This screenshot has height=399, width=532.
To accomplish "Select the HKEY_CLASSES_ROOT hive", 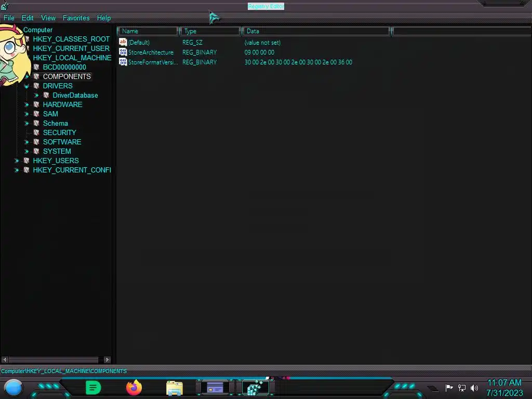I will [x=71, y=39].
